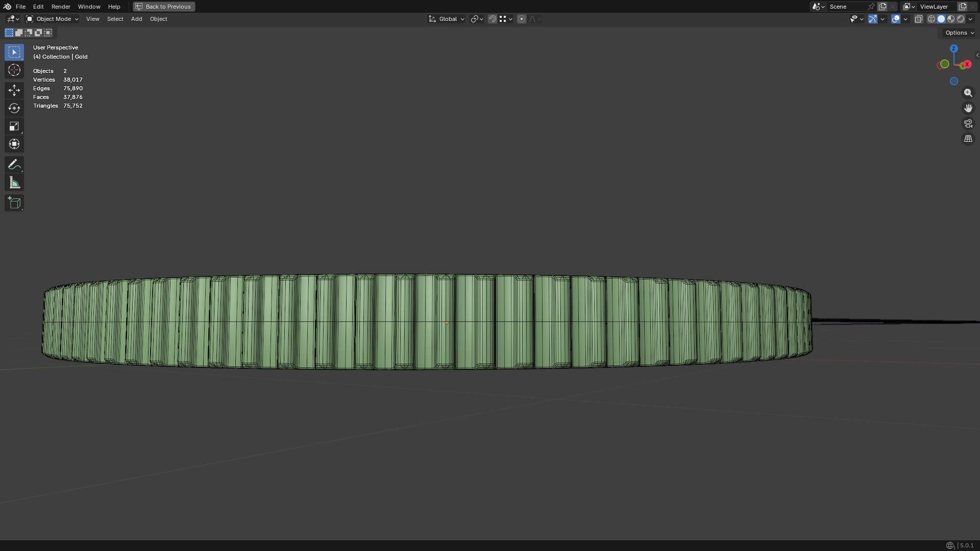Switch to wireframe viewport shading
Image resolution: width=980 pixels, height=551 pixels.
pos(931,19)
